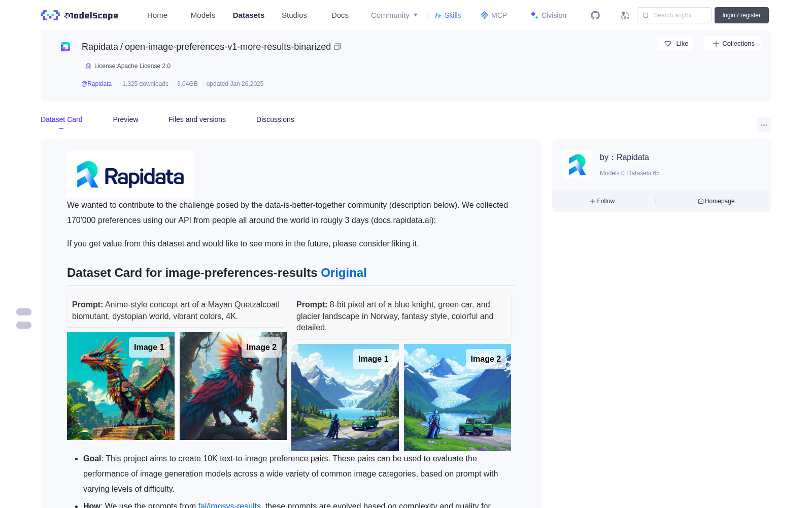Open the MCP page

494,15
